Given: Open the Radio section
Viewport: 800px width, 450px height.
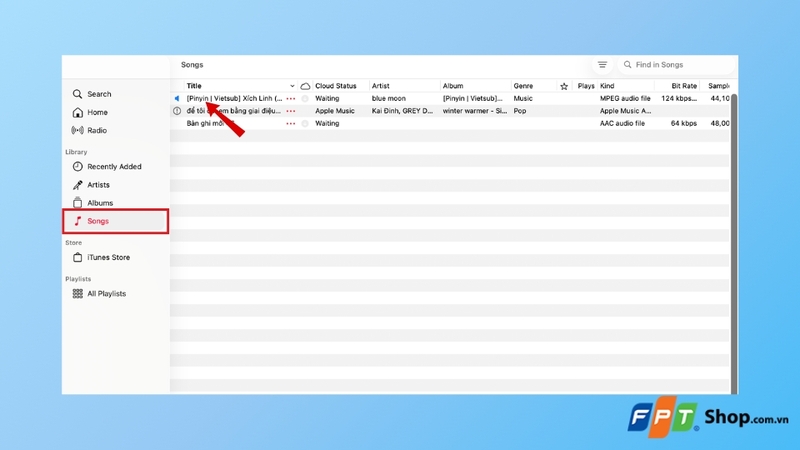Looking at the screenshot, I should click(x=97, y=130).
